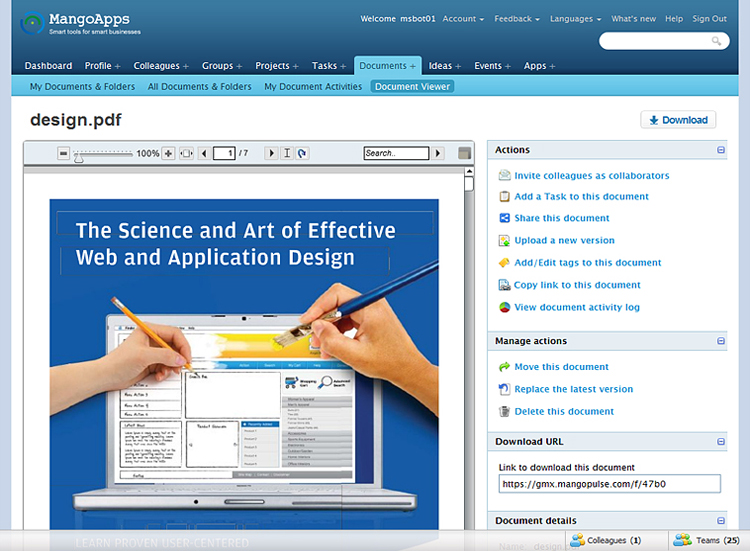This screenshot has width=750, height=551.
Task: Toggle the viewer full screen icon
Action: [464, 153]
